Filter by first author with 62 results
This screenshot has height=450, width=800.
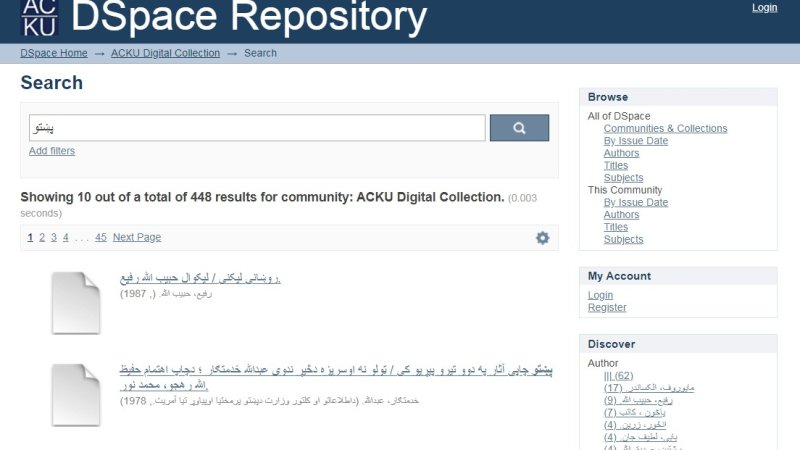pyautogui.click(x=618, y=376)
